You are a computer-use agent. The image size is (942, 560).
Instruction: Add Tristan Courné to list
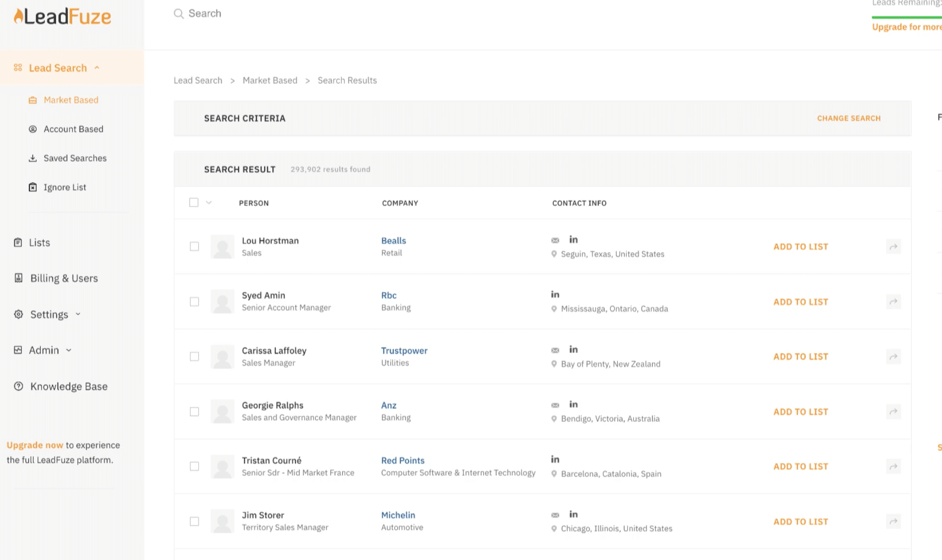point(801,466)
